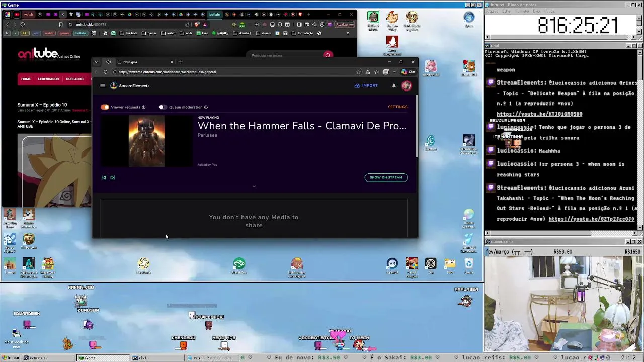Image resolution: width=644 pixels, height=362 pixels.
Task: Open the StreamElements profile avatar menu
Action: click(407, 86)
